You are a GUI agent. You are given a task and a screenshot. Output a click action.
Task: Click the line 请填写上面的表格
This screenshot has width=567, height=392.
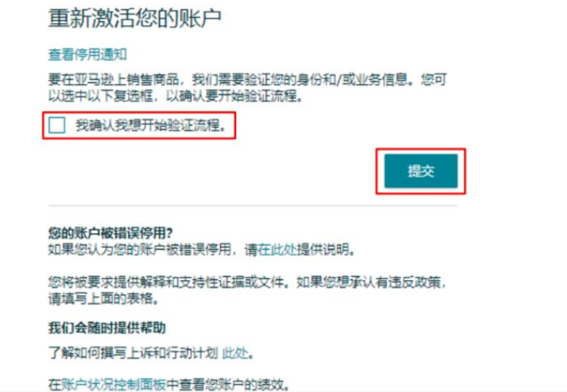104,299
